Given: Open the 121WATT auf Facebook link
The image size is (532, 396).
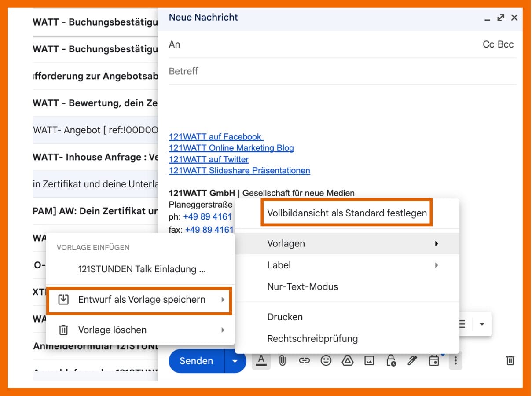Looking at the screenshot, I should tap(216, 137).
